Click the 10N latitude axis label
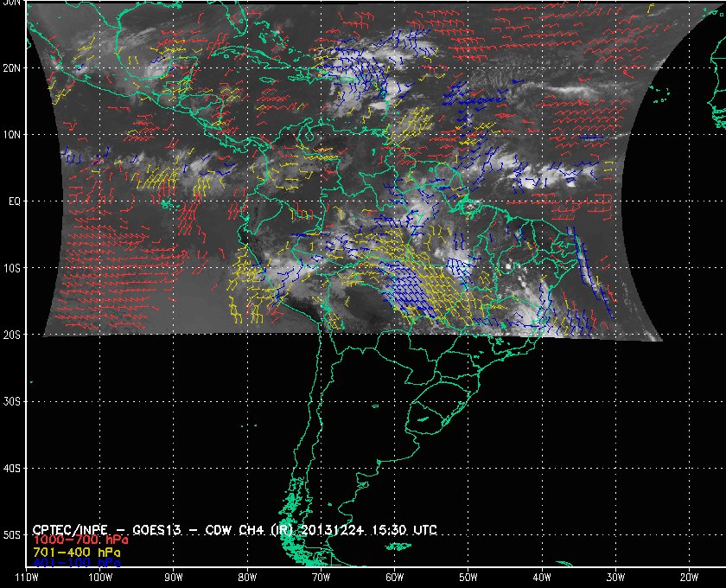726x588 pixels. 11,134
